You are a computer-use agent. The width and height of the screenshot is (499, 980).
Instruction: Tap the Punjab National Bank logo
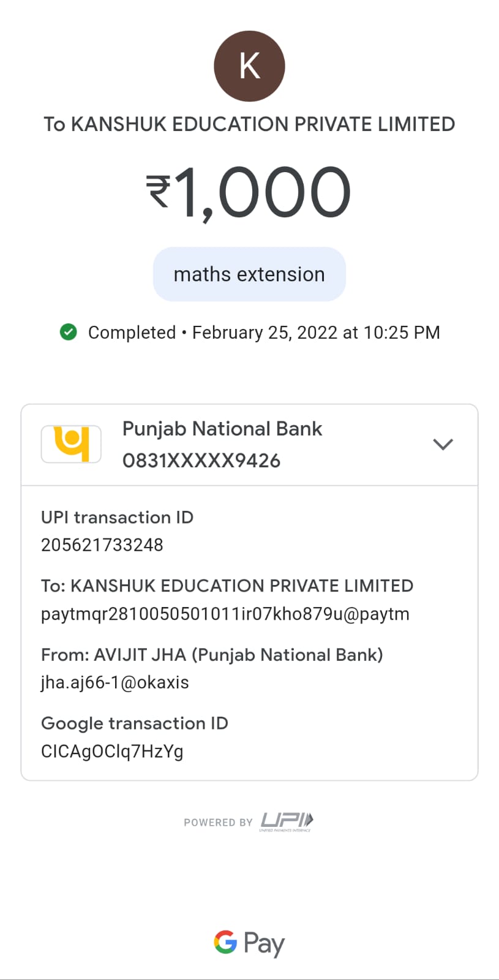[x=71, y=444]
